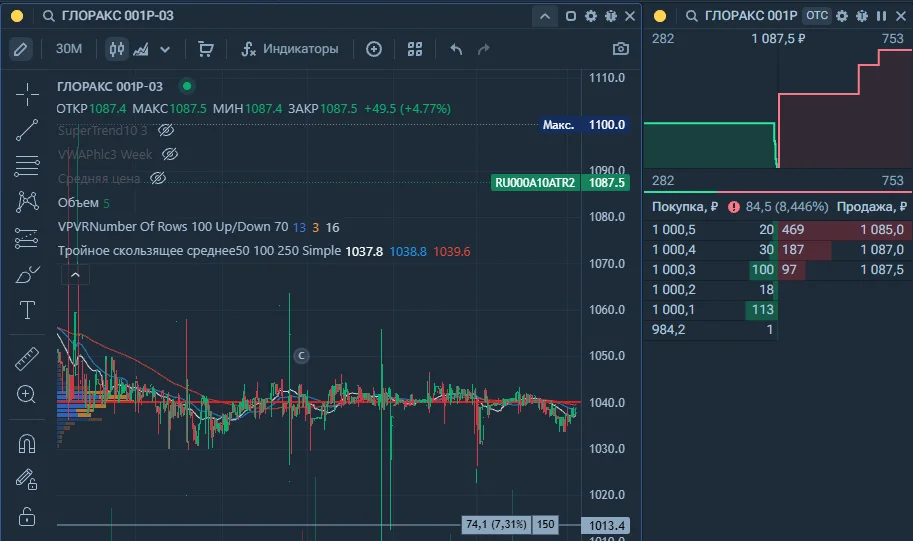Open the Индикаторы indicators menu

click(x=289, y=49)
